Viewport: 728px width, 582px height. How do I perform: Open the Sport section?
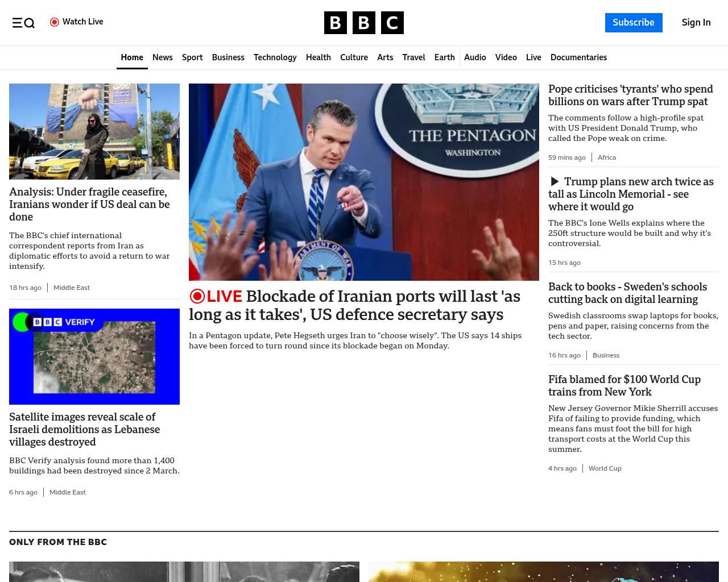(192, 57)
